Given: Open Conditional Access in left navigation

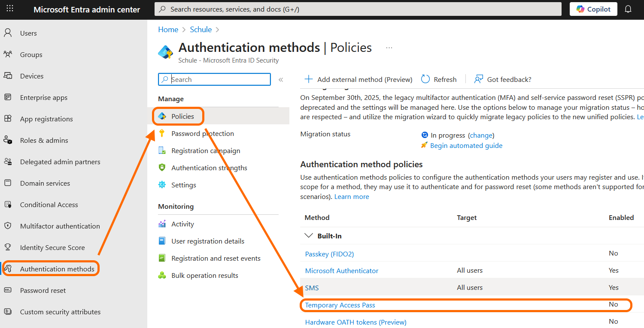Looking at the screenshot, I should (x=49, y=205).
